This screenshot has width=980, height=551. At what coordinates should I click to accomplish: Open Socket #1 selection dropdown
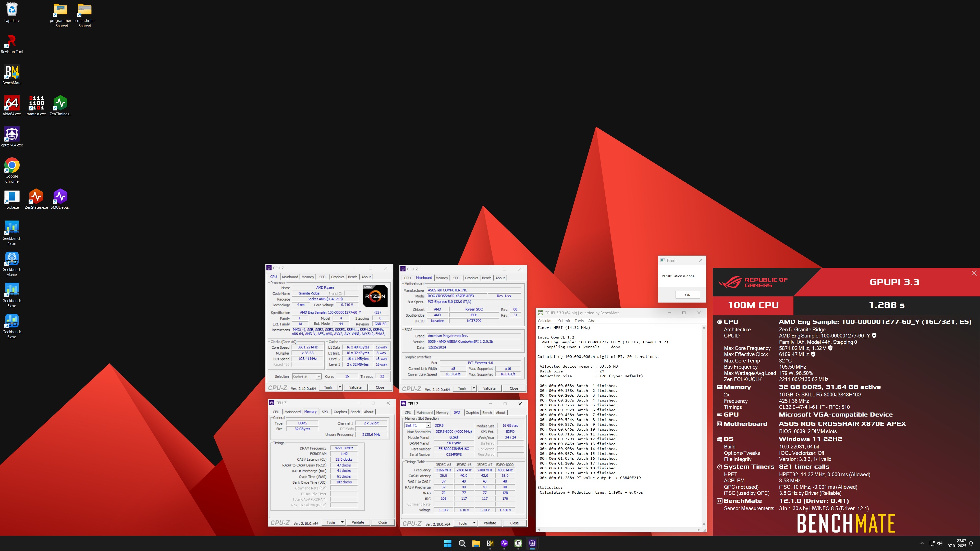pos(307,377)
